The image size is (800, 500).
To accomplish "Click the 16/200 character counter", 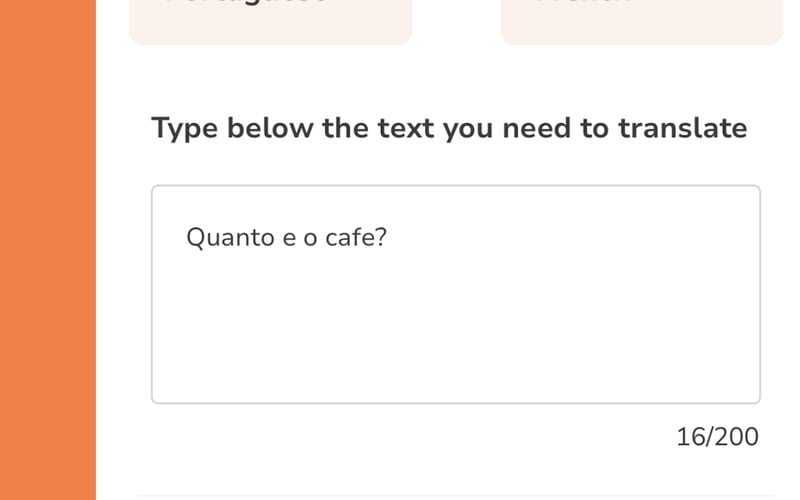I will click(x=717, y=437).
